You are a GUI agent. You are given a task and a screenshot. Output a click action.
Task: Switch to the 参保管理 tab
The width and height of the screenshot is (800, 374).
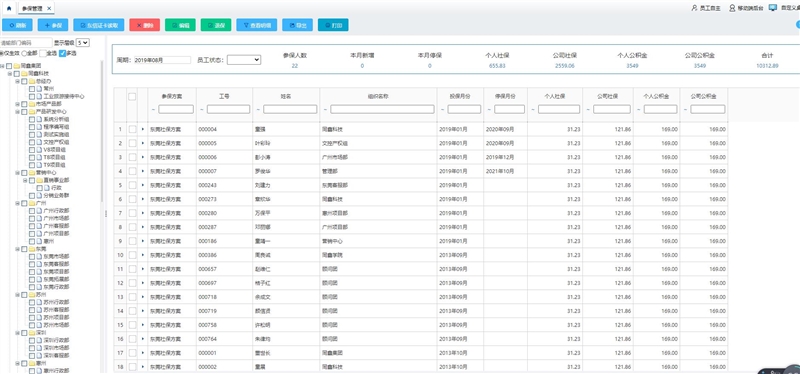(x=32, y=8)
